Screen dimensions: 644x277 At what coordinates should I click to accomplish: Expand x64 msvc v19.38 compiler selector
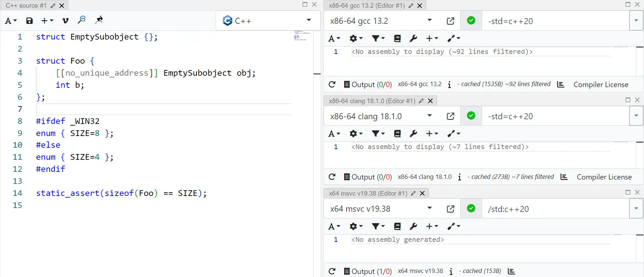tap(381, 209)
